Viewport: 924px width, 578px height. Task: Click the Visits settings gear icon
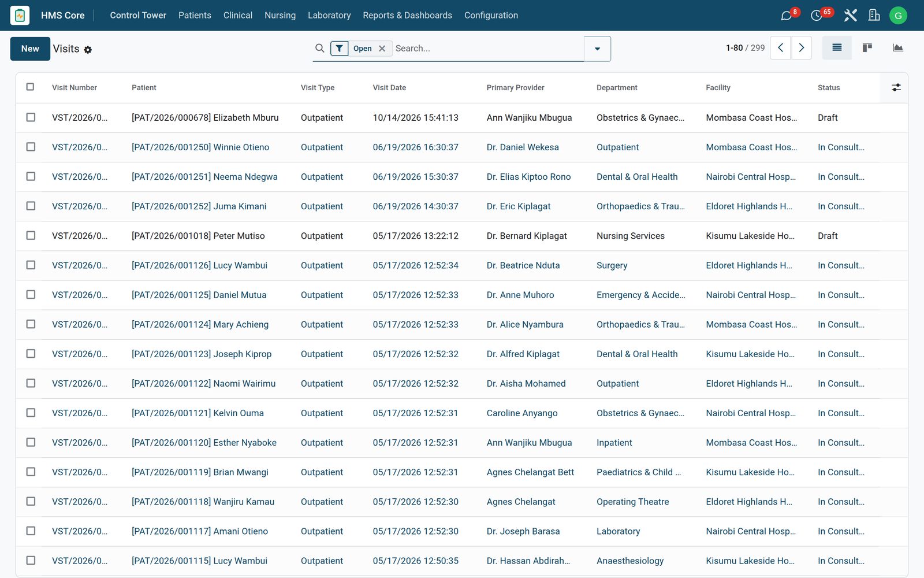88,50
